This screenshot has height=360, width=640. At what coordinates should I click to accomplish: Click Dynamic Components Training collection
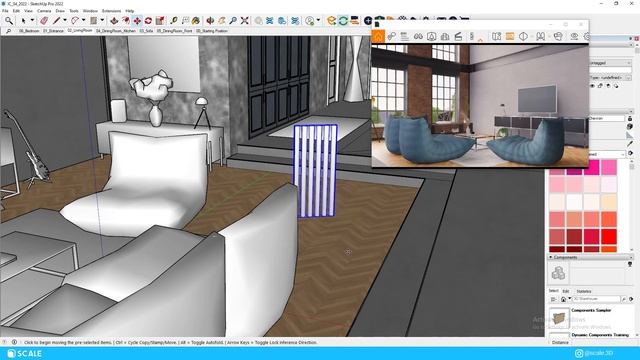click(x=600, y=335)
